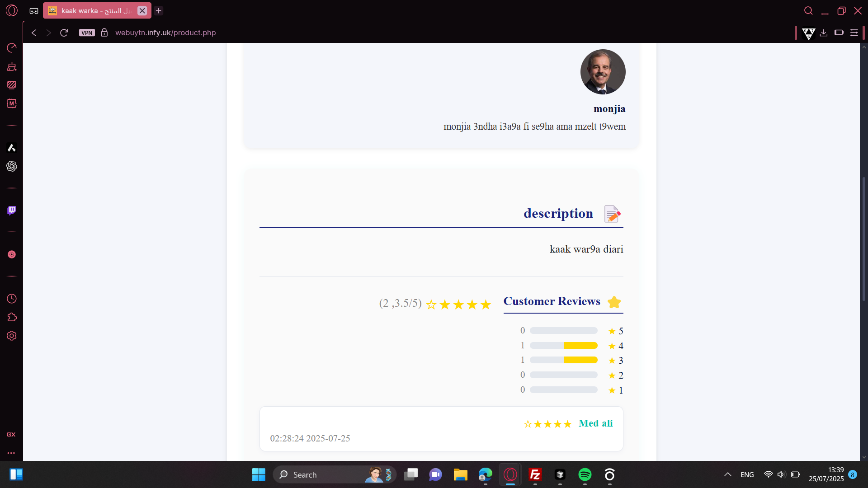The height and width of the screenshot is (488, 868).
Task: Click the Med ali reviewer name
Action: pyautogui.click(x=595, y=423)
